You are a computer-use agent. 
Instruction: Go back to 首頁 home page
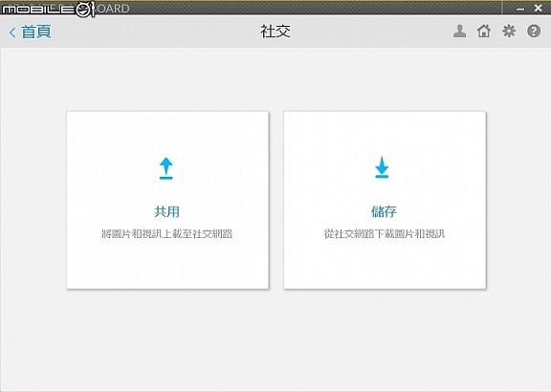(31, 32)
